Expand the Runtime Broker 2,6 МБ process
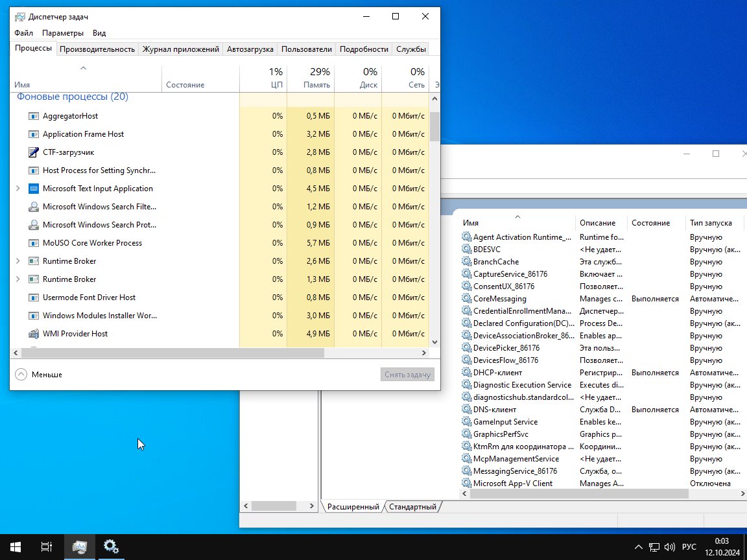This screenshot has width=747, height=560. click(18, 261)
